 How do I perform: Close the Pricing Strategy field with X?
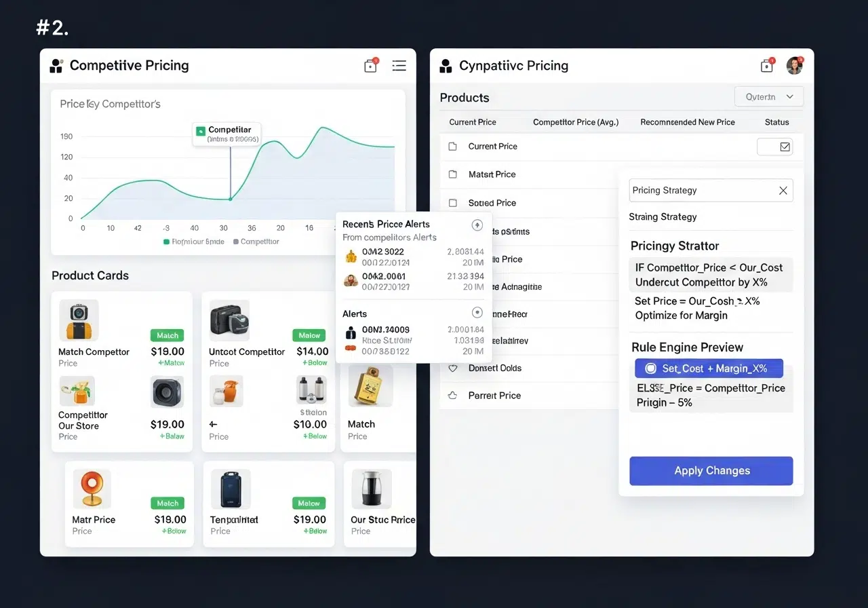[x=783, y=191]
